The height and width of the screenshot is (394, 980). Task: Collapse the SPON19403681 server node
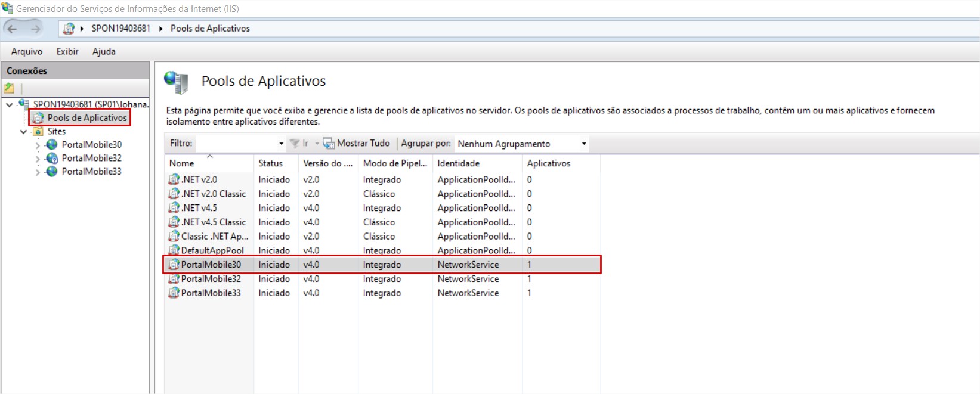(x=10, y=104)
